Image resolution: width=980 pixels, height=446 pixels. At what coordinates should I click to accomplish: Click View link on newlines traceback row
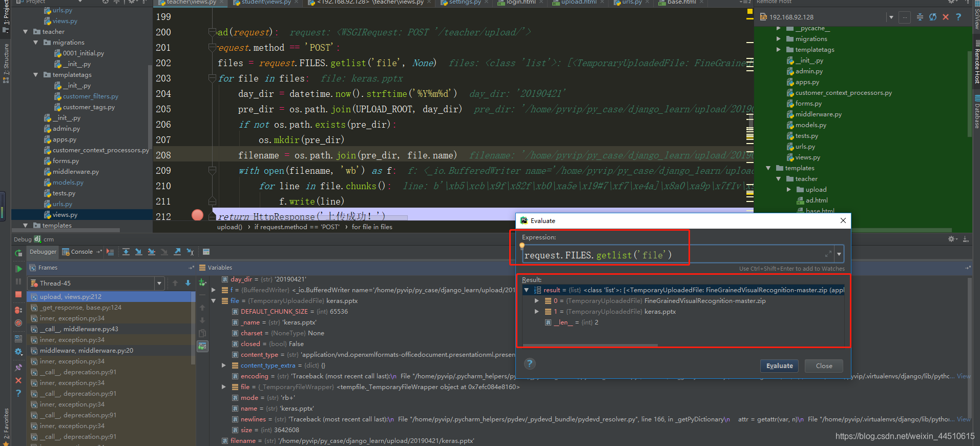click(964, 419)
